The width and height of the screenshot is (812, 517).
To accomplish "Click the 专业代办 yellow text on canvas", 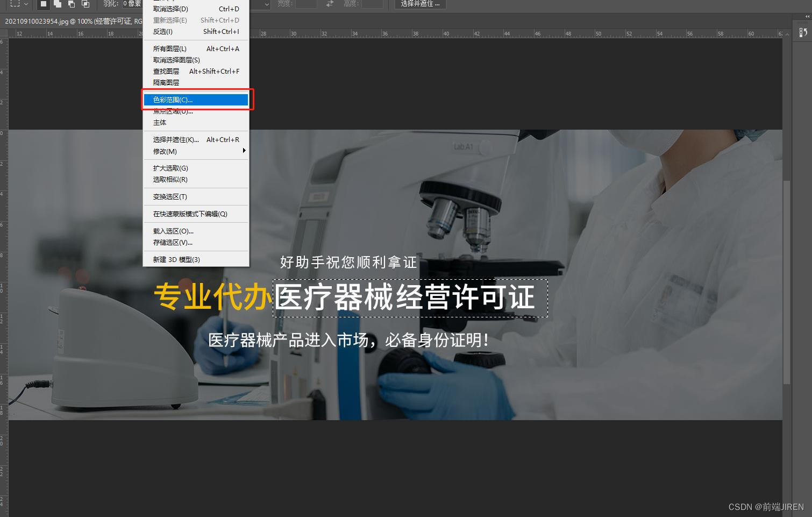I will 213,297.
